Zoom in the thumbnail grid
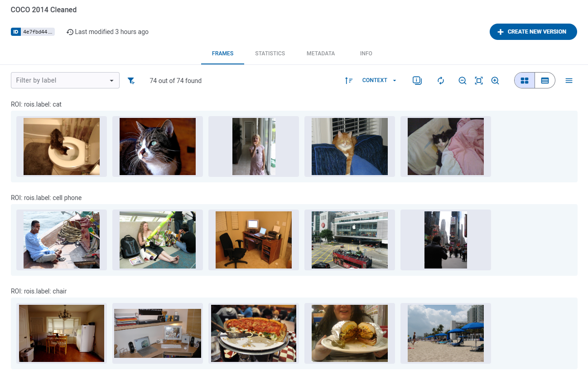This screenshot has height=376, width=588. coord(495,80)
